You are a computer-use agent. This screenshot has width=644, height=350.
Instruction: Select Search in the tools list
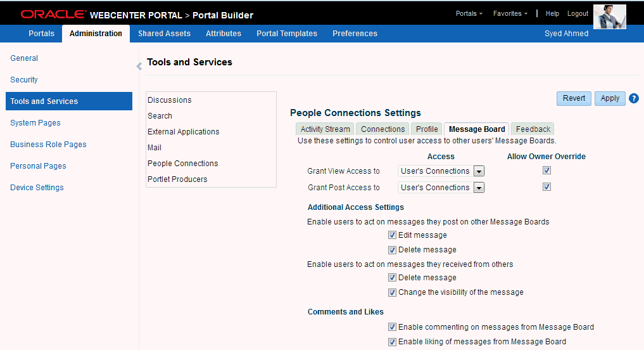[160, 116]
